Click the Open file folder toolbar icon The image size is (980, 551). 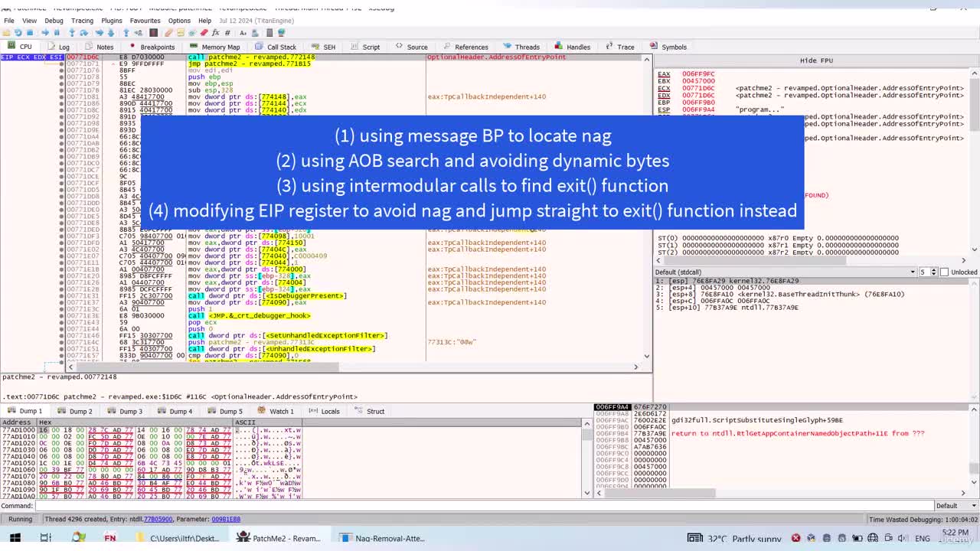point(6,33)
